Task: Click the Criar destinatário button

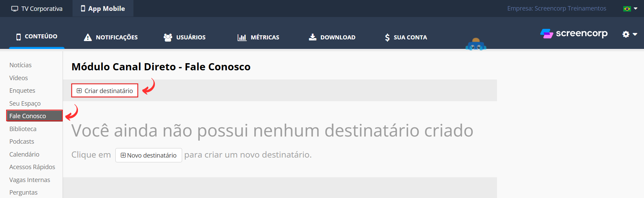Action: pos(105,91)
